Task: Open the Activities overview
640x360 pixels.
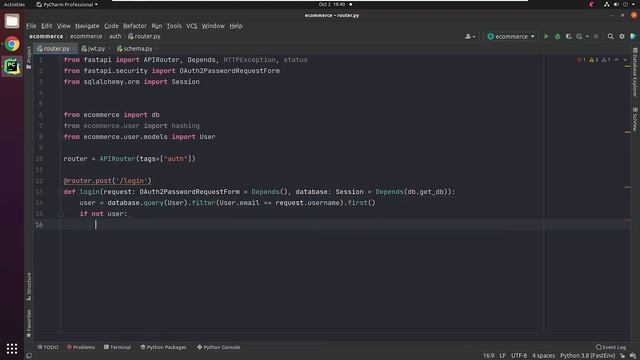Action: (14, 4)
